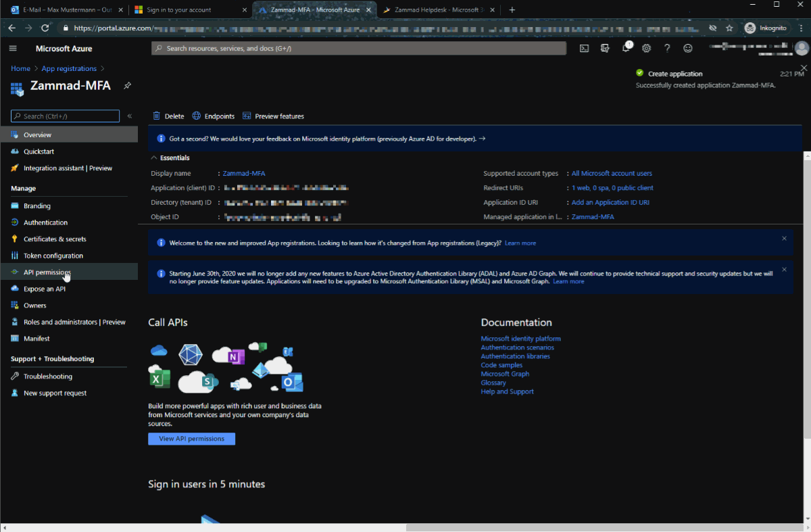Open a new browser tab
Viewport: 811px width, 532px height.
[512, 9]
